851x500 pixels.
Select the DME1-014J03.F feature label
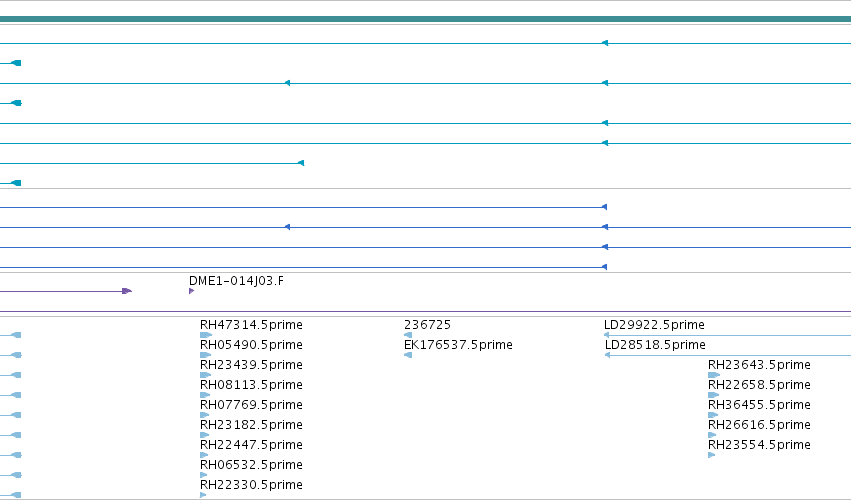[236, 281]
